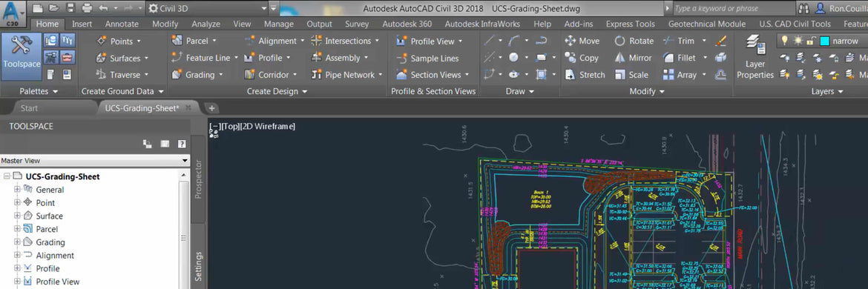Select the Rotate tool
The image size is (868, 289).
click(x=634, y=41)
